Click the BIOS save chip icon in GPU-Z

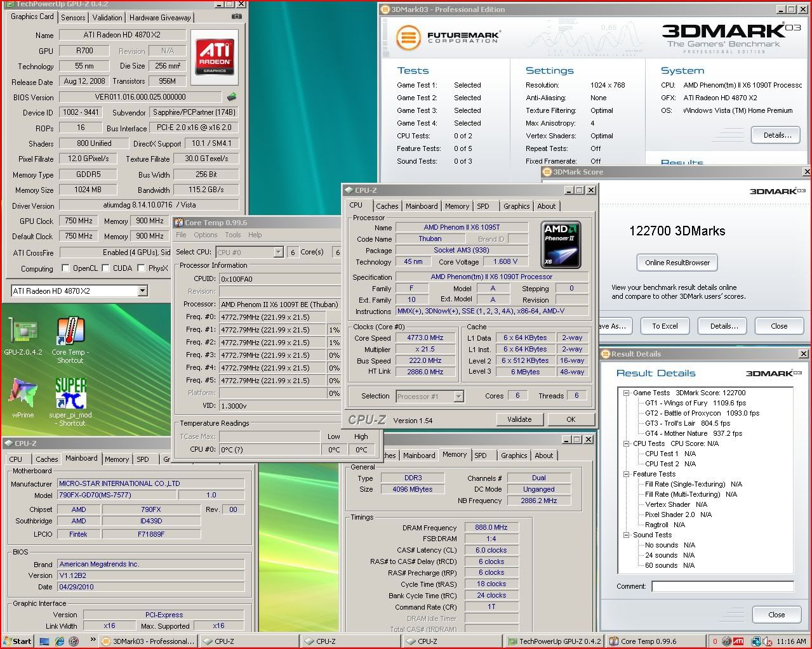(x=232, y=97)
